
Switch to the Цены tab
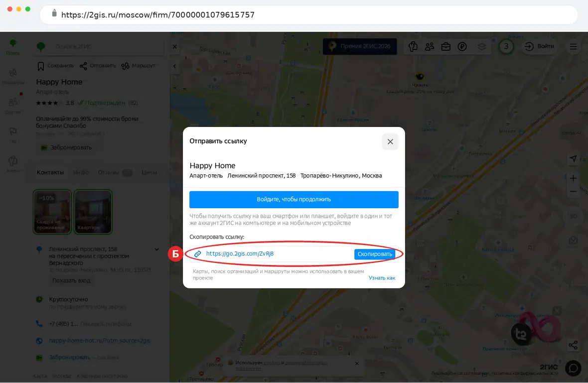(149, 172)
